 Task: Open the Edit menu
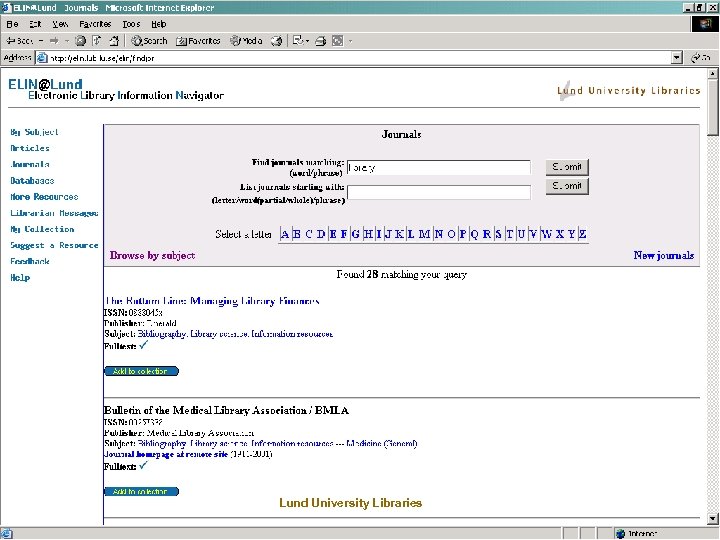coord(35,24)
